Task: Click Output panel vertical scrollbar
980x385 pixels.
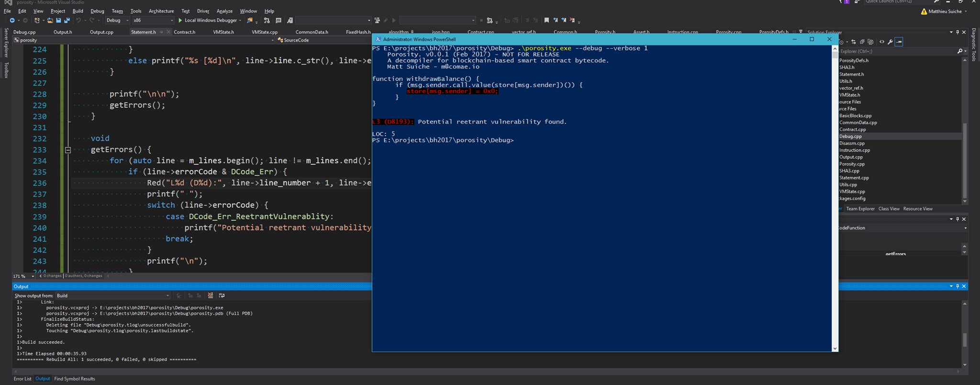Action: 964,335
